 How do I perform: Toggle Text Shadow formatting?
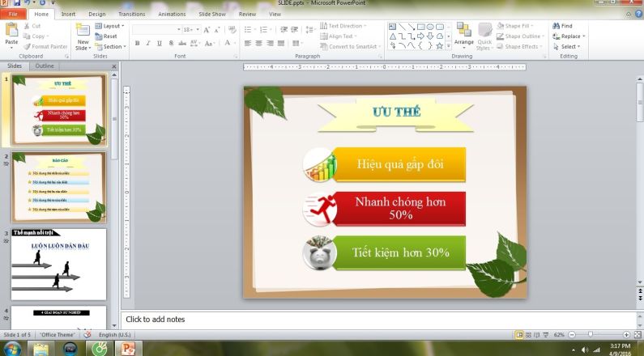coord(171,43)
